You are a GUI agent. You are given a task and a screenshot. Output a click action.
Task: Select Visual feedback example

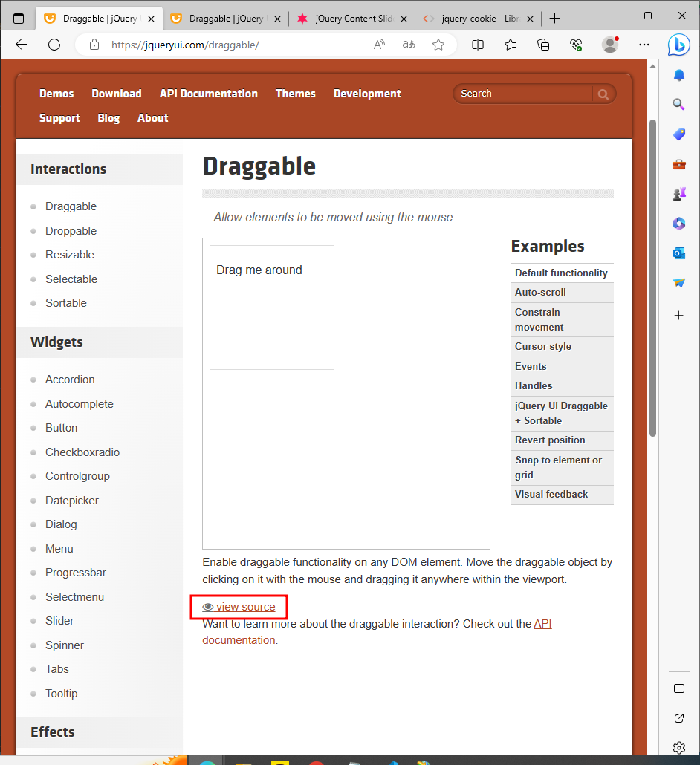pos(562,494)
